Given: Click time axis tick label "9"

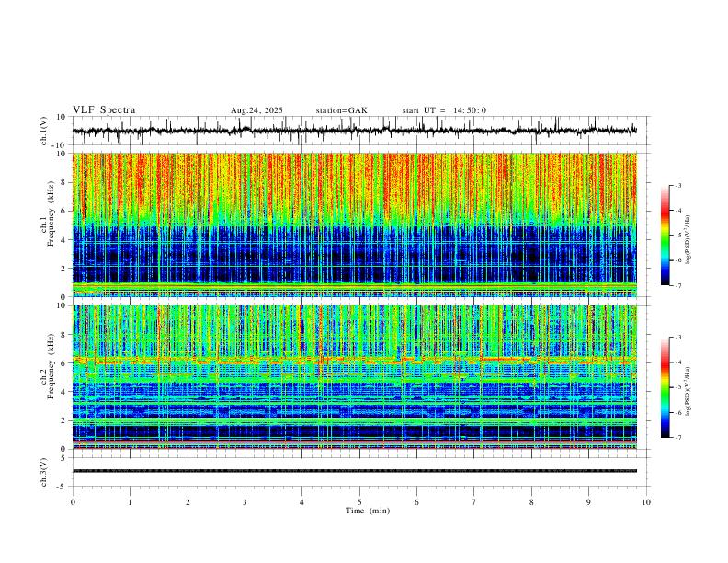Looking at the screenshot, I should 588,502.
